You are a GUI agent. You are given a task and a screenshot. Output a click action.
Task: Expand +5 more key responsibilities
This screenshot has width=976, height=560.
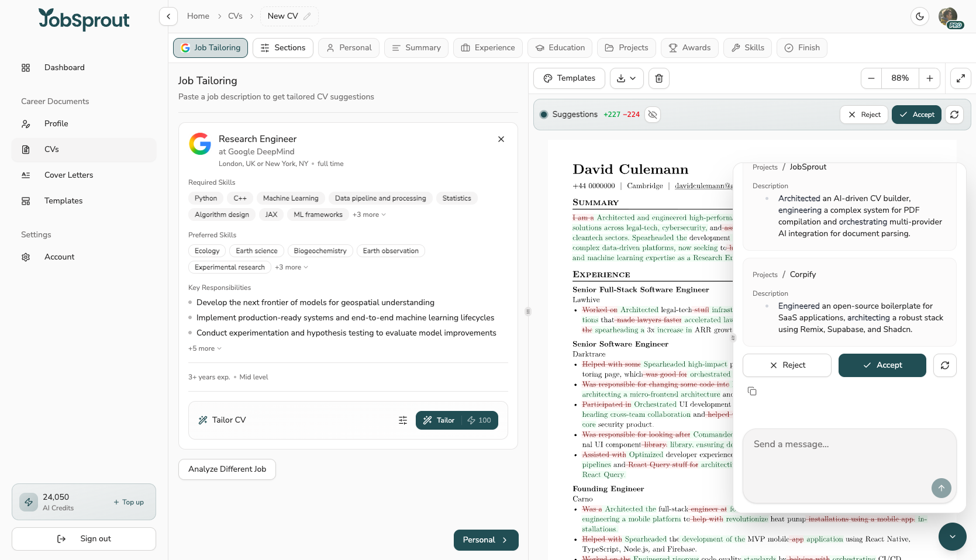[x=205, y=348]
